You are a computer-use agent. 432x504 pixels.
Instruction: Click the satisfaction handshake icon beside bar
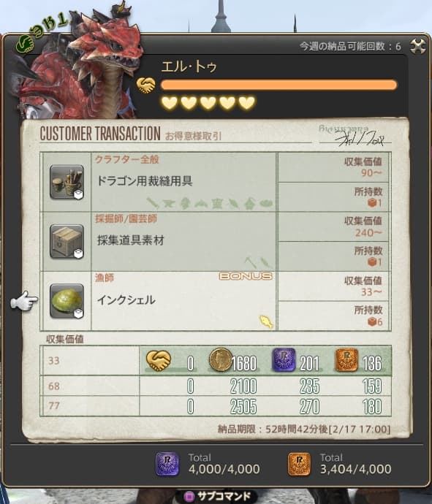coord(145,85)
